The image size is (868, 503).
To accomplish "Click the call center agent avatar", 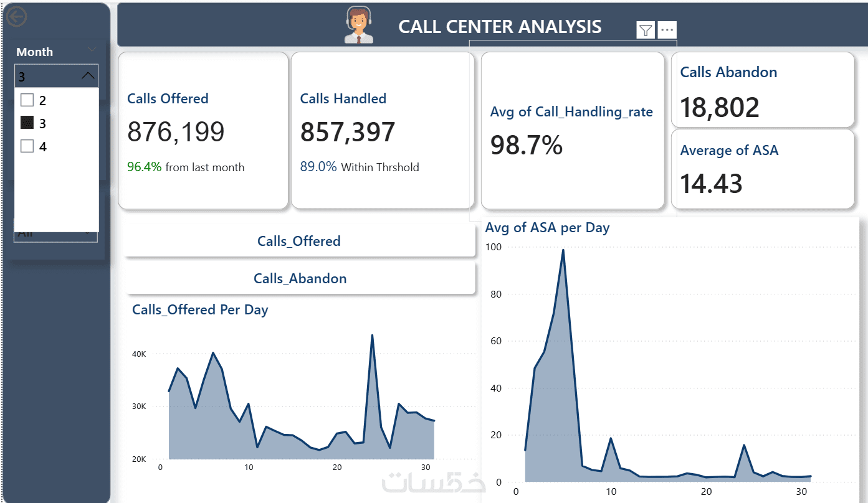I will (x=358, y=26).
